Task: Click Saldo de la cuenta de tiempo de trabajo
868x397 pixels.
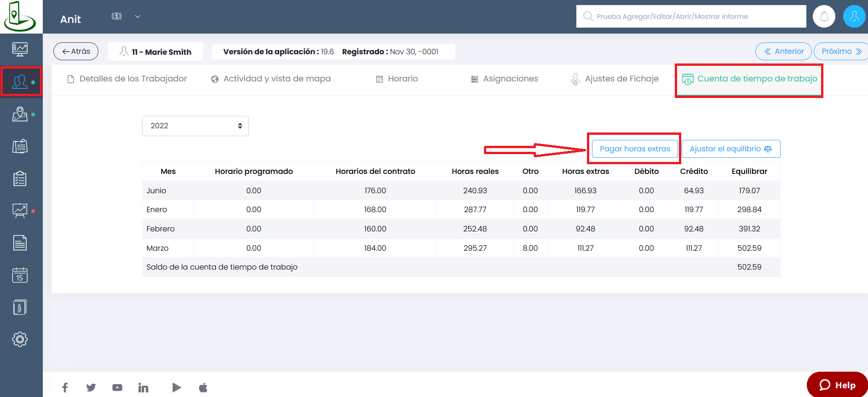Action: (x=222, y=267)
